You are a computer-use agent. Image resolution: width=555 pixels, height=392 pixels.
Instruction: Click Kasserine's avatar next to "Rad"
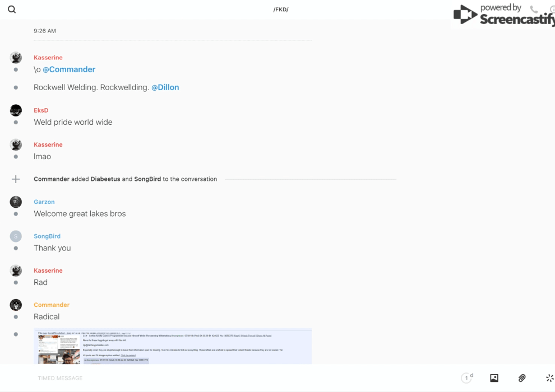(x=16, y=270)
